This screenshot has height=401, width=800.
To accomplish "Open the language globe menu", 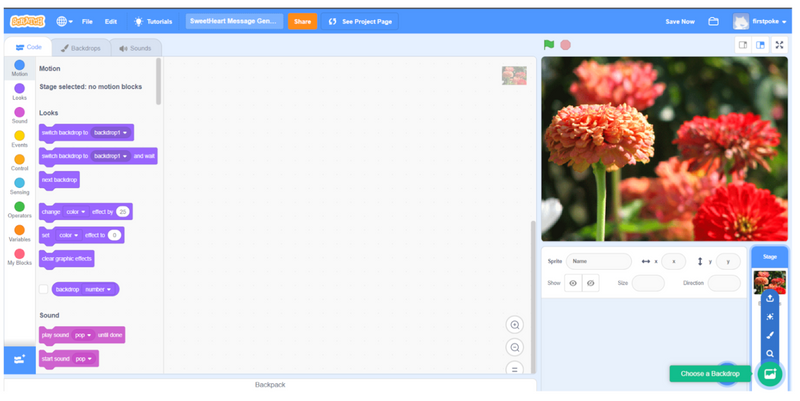I will [64, 21].
